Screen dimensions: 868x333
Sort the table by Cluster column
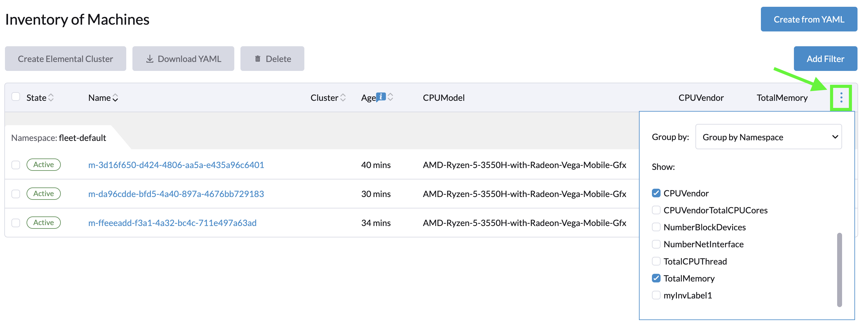click(x=343, y=97)
